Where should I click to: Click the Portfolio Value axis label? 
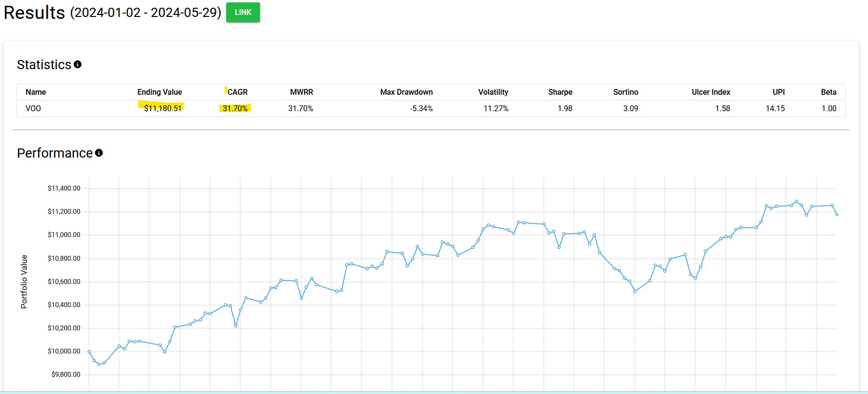(24, 282)
